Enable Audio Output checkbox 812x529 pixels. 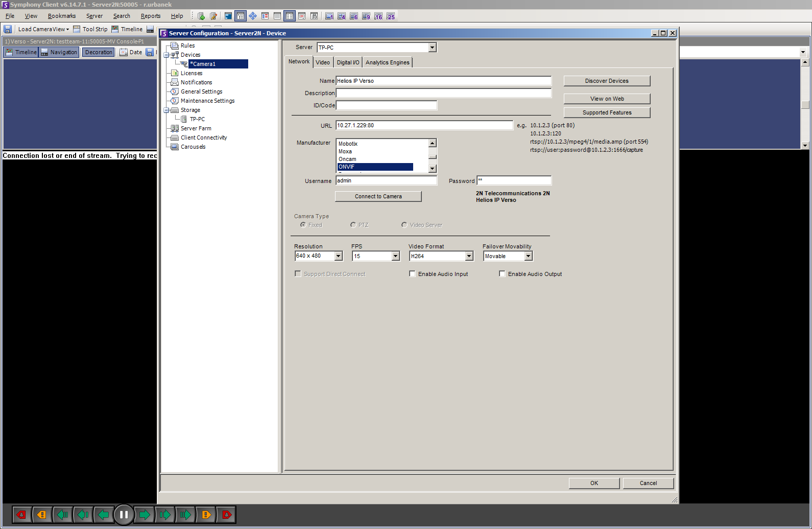(x=502, y=274)
